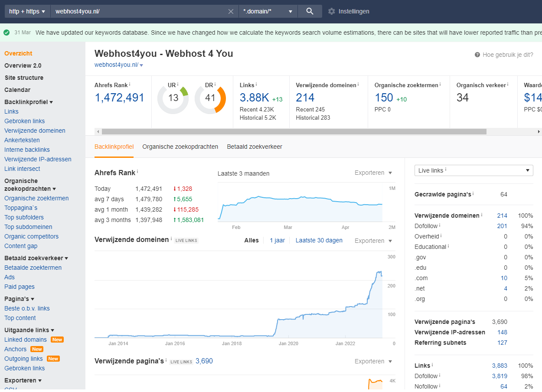Open Calendar in the sidebar
This screenshot has width=542, height=392.
[x=17, y=90]
